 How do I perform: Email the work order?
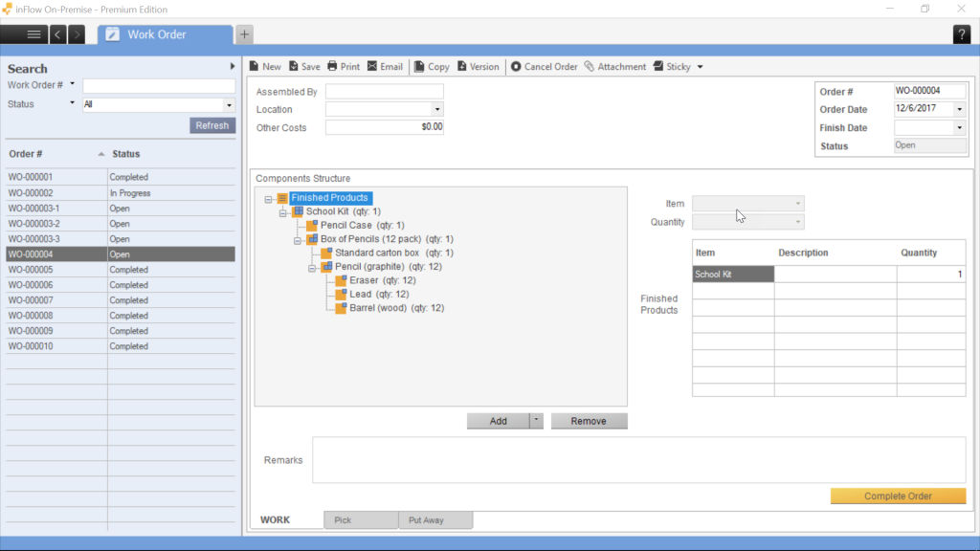(x=385, y=67)
